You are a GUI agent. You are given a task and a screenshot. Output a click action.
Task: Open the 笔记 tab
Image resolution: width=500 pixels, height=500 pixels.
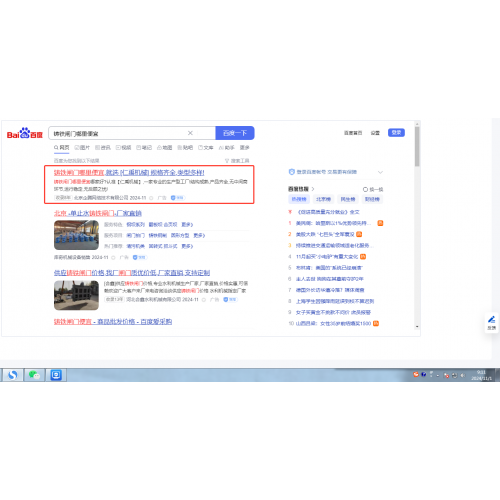click(144, 147)
